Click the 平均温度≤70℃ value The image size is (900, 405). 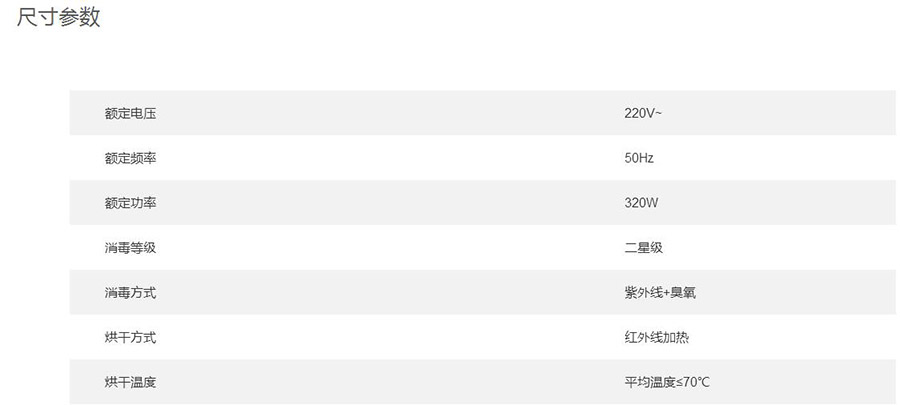(667, 382)
